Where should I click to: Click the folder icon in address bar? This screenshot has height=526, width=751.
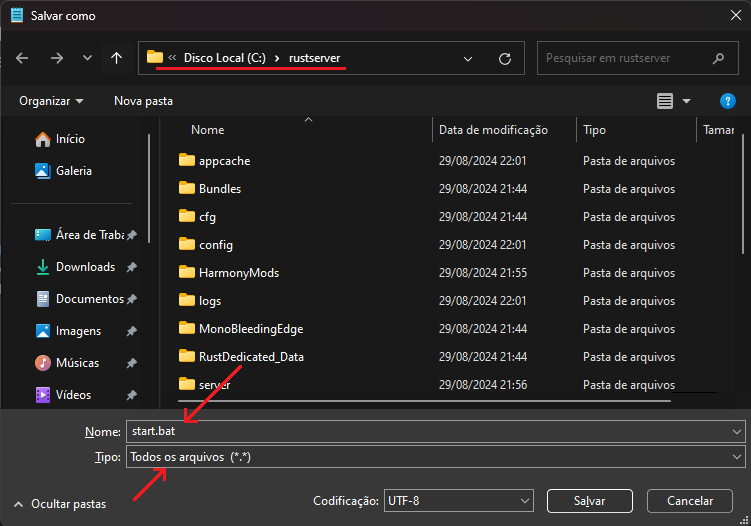(155, 57)
